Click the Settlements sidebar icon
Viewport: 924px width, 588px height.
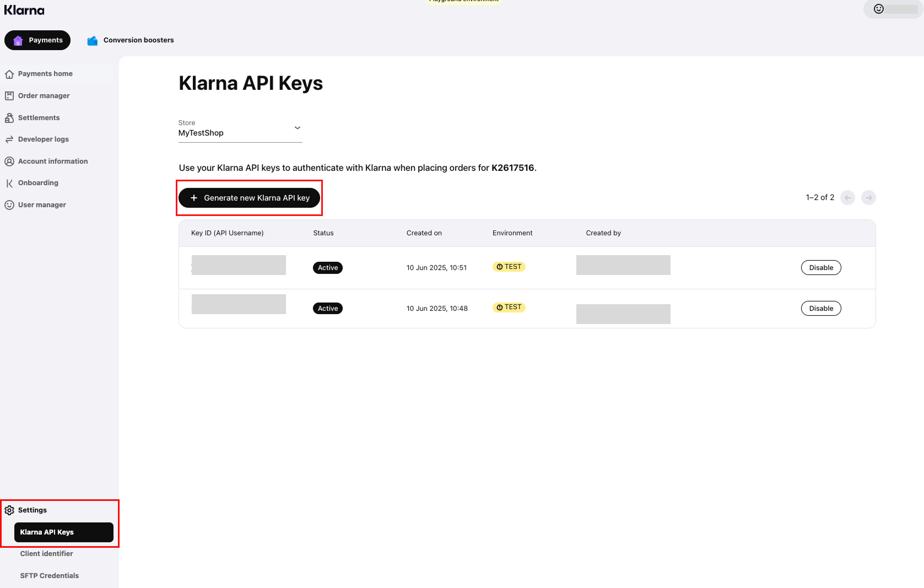[x=9, y=118]
